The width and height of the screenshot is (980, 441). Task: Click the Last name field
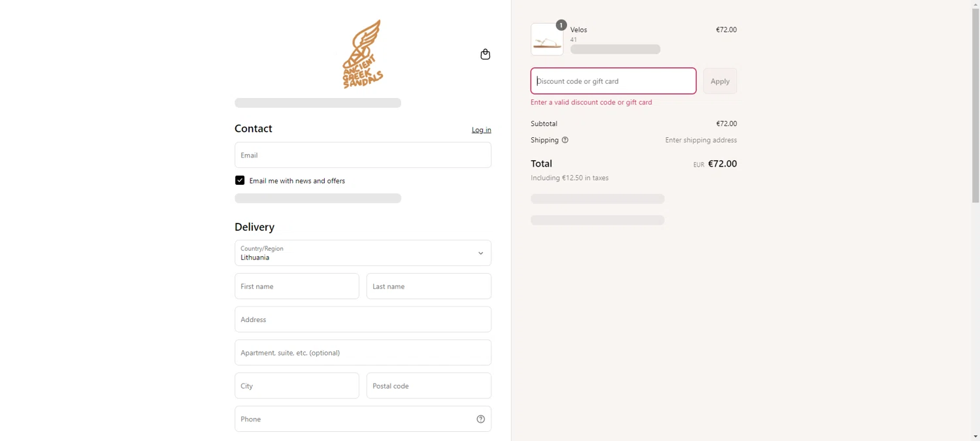tap(429, 287)
